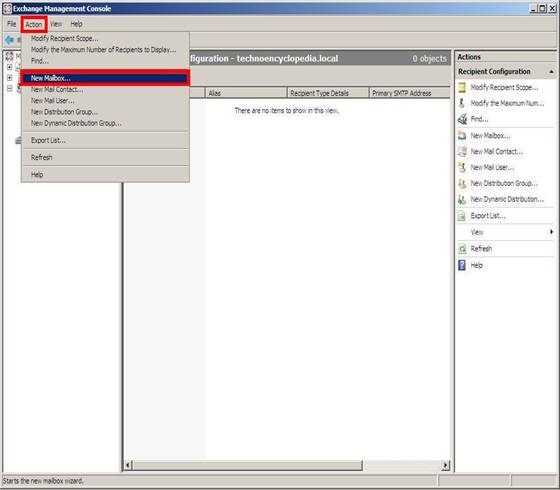Click Modify Recipient Scope icon in Actions pane
The image size is (560, 490).
462,88
